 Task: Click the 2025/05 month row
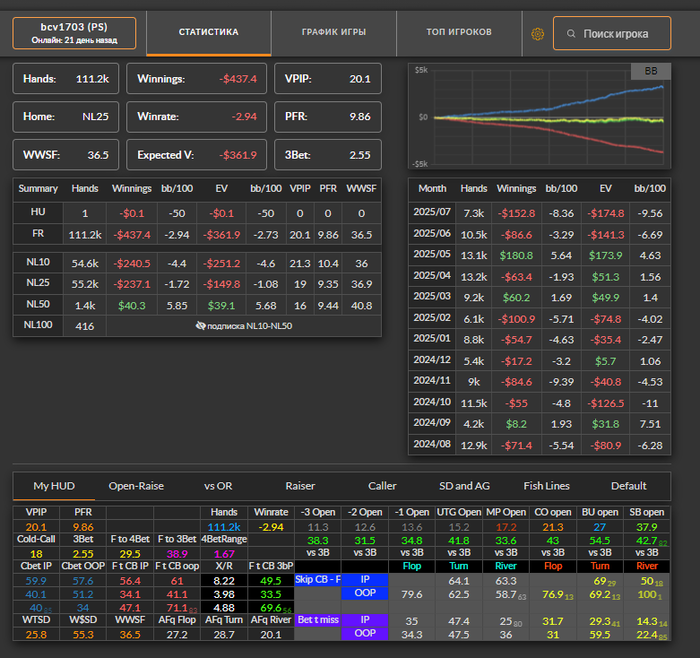[432, 254]
